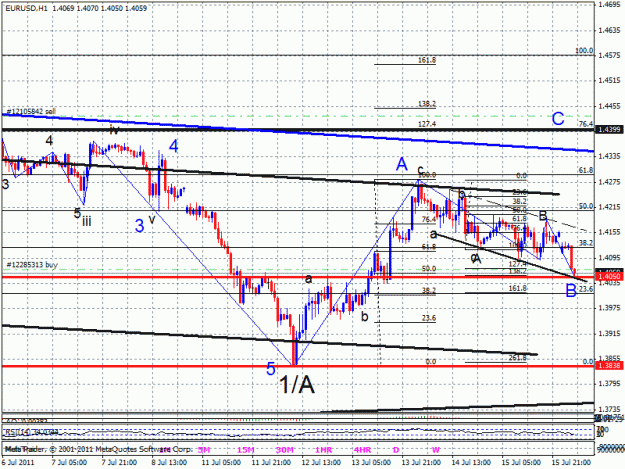The image size is (625, 469).
Task: Click the 1.3795 price axis value
Action: tap(610, 384)
